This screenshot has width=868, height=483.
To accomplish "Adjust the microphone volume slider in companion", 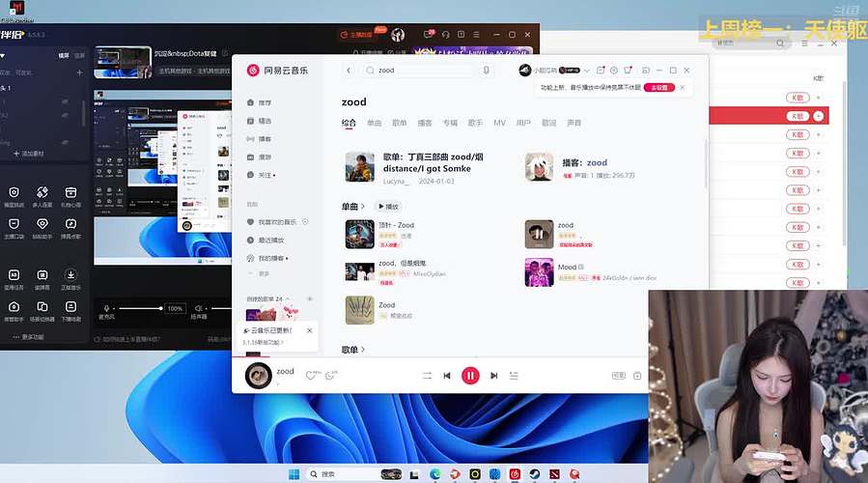I will 141,308.
